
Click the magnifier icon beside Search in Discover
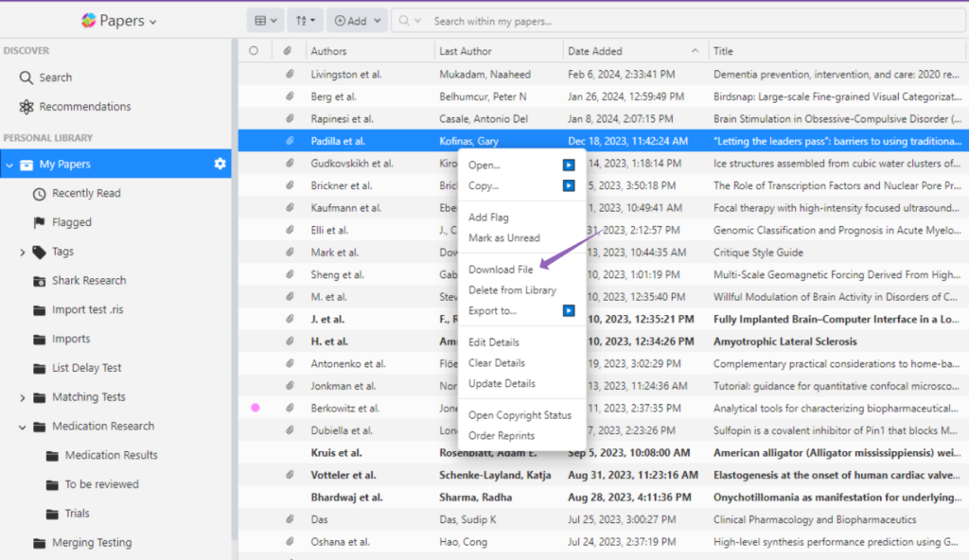(x=26, y=78)
